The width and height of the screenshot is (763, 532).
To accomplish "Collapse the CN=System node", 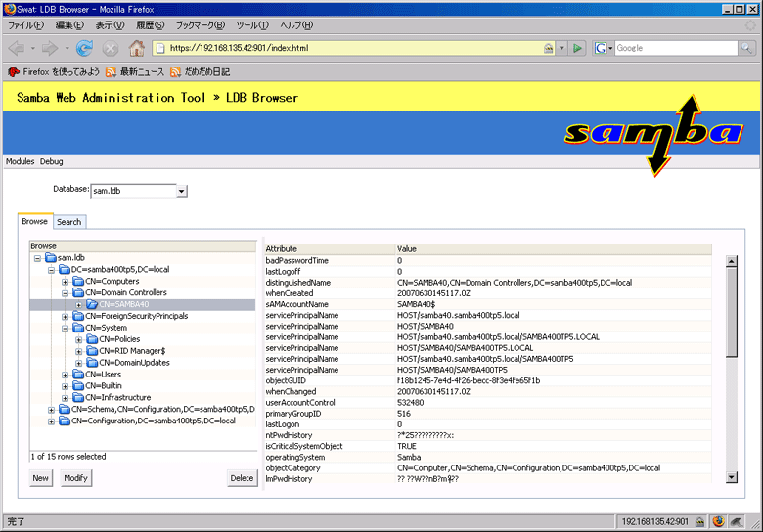I will [x=65, y=329].
